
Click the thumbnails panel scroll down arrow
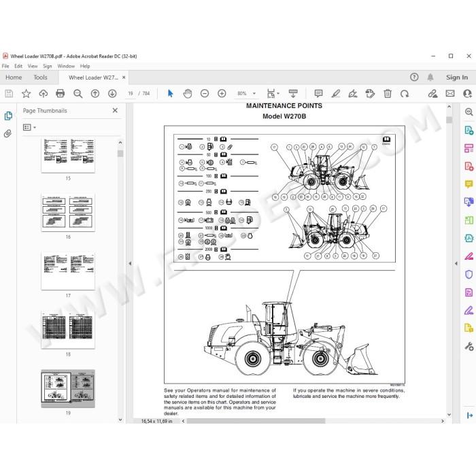point(120,420)
